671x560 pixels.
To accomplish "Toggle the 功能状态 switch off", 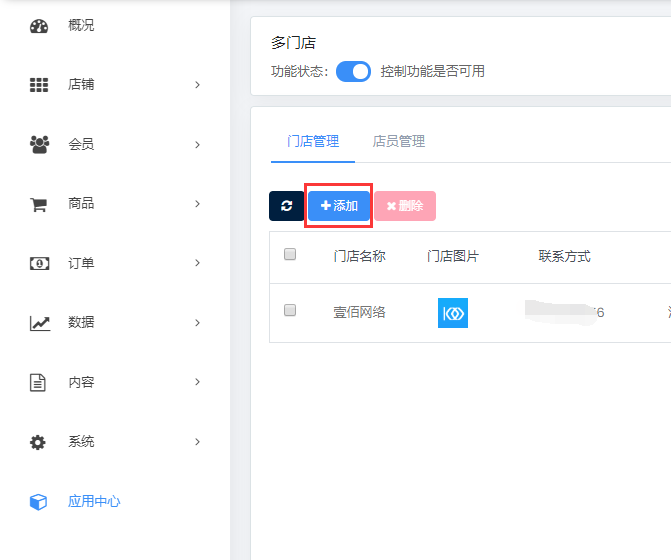I will [353, 71].
